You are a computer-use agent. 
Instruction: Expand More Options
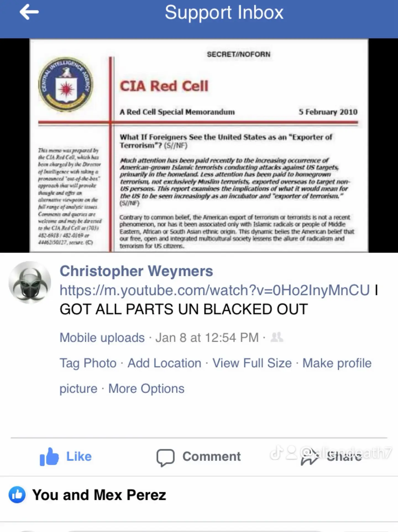click(146, 388)
